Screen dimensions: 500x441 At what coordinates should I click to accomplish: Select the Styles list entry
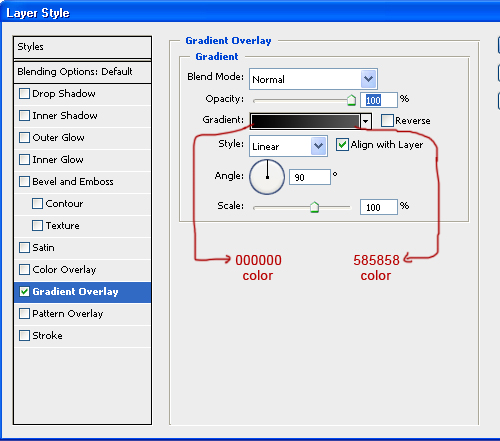[82, 47]
